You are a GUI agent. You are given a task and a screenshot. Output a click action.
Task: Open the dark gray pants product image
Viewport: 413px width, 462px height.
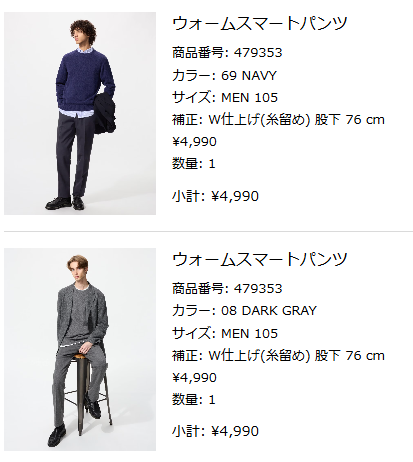click(x=80, y=349)
